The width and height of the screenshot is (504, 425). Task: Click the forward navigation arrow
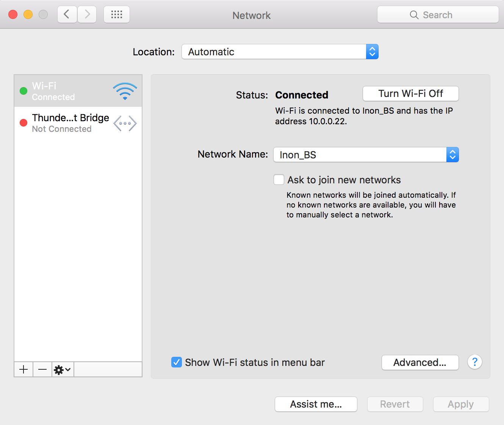click(87, 14)
